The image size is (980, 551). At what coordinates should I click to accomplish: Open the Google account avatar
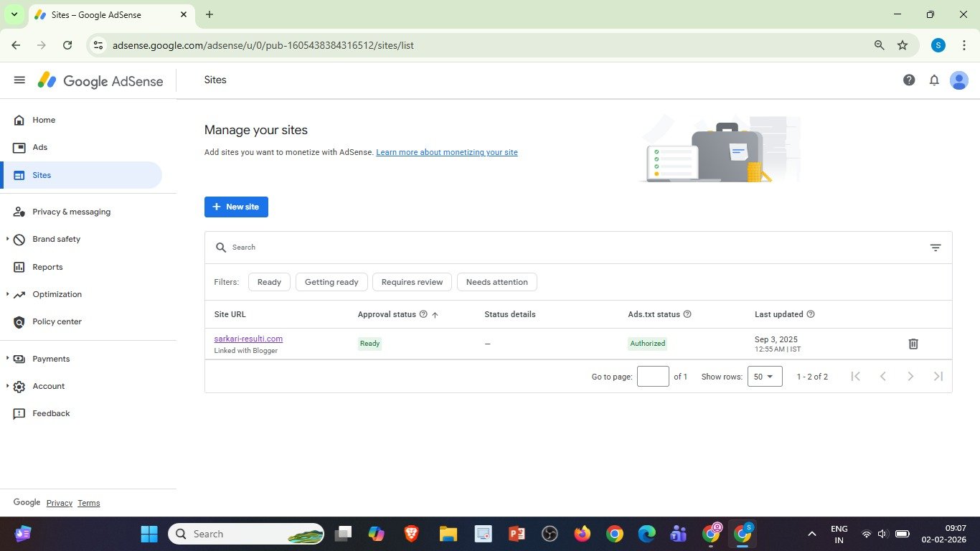(x=958, y=80)
